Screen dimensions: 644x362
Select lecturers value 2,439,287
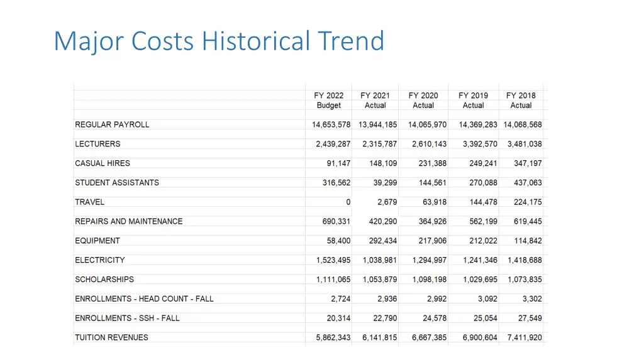(x=333, y=144)
